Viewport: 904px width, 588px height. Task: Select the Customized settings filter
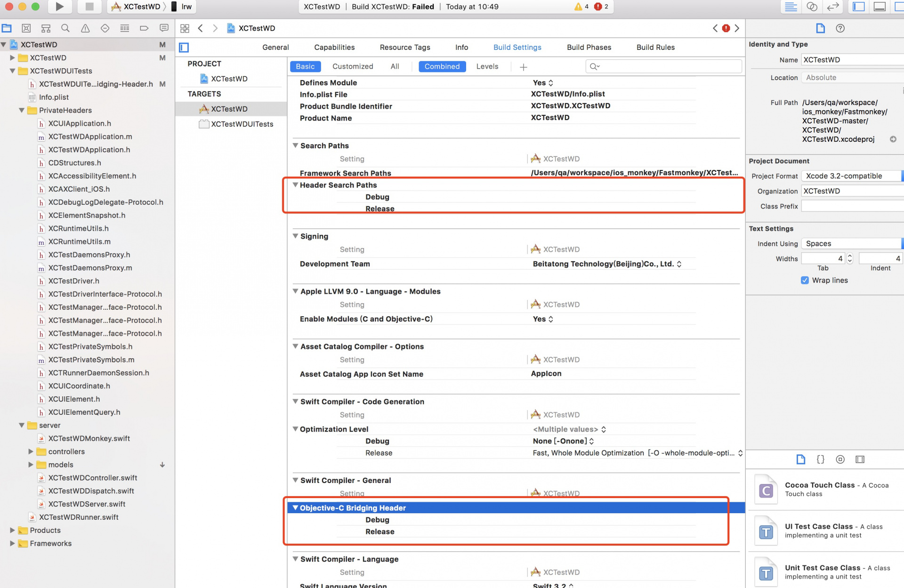click(353, 66)
